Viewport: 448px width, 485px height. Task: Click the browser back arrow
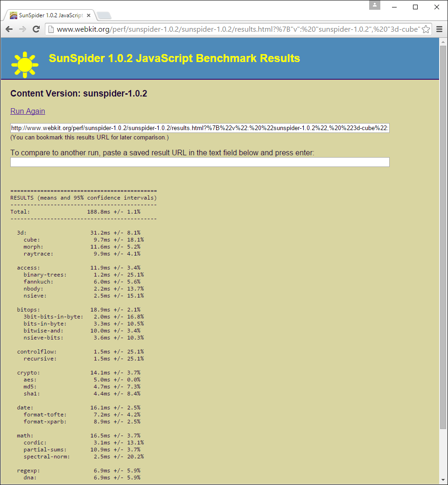pyautogui.click(x=9, y=29)
